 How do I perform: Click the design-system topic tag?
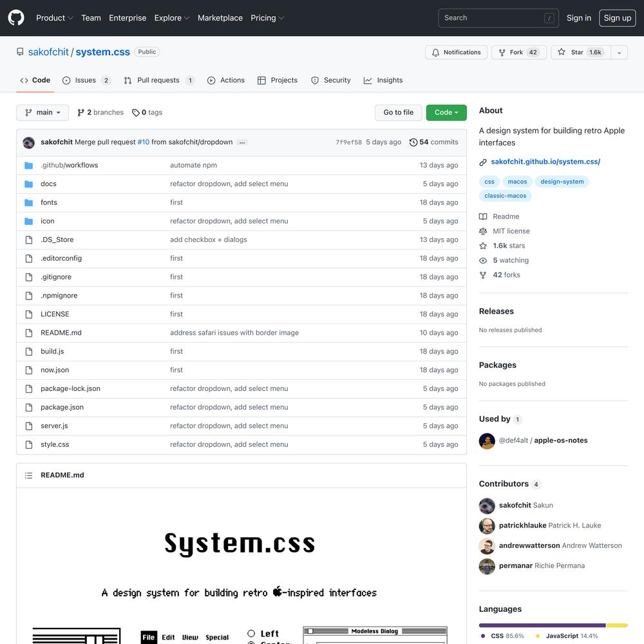click(562, 182)
